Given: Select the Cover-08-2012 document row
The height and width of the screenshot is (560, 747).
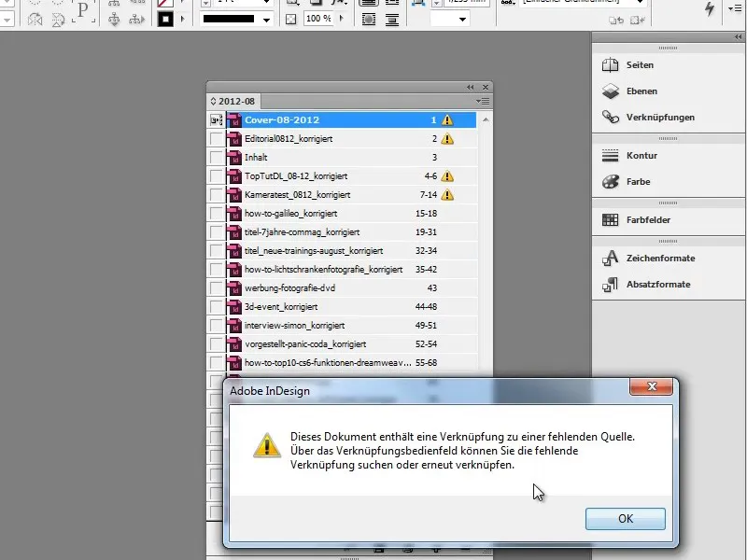Looking at the screenshot, I should click(352, 120).
